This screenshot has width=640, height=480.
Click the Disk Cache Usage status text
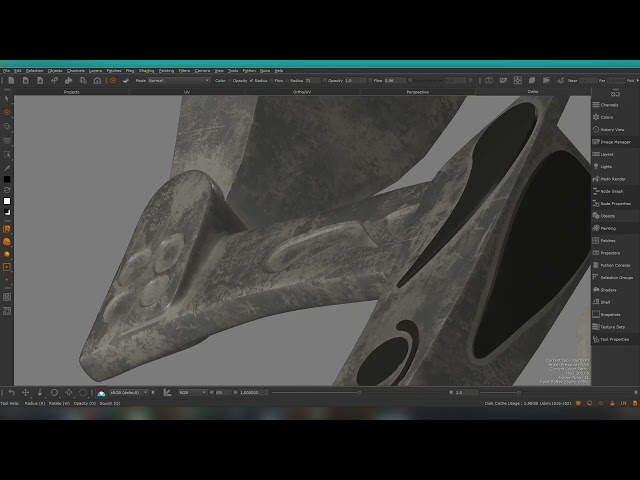pyautogui.click(x=528, y=403)
